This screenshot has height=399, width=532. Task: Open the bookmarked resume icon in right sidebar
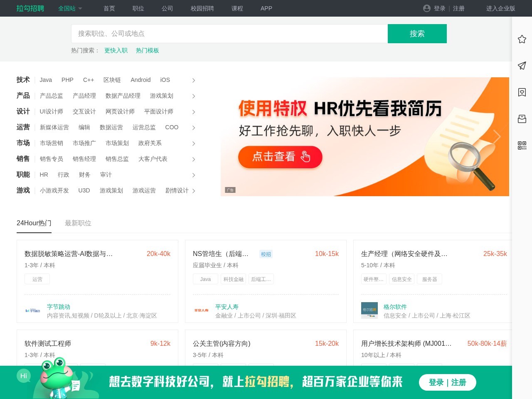pyautogui.click(x=522, y=92)
